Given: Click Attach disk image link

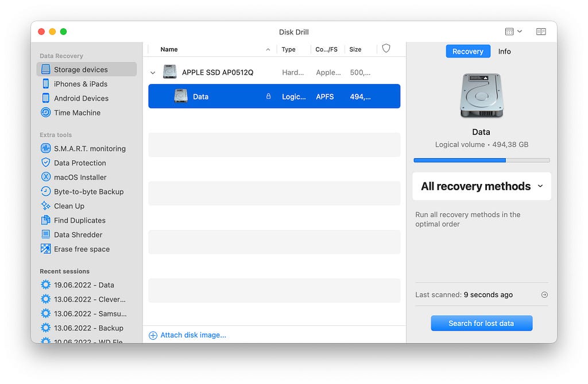Looking at the screenshot, I should click(193, 335).
